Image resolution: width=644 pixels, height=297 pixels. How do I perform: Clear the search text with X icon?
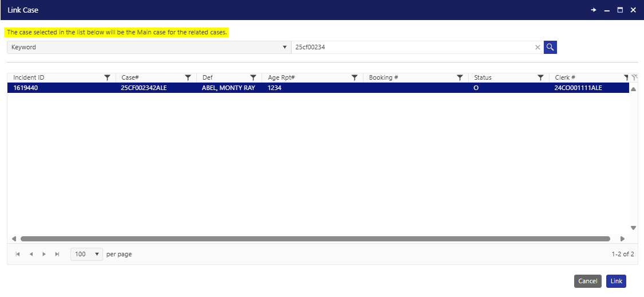[x=538, y=48]
